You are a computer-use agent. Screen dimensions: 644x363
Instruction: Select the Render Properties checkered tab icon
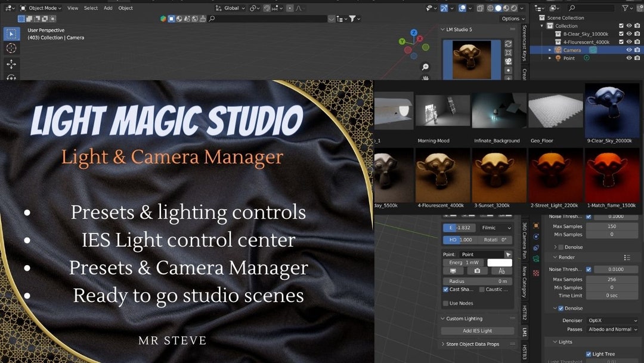point(536,272)
